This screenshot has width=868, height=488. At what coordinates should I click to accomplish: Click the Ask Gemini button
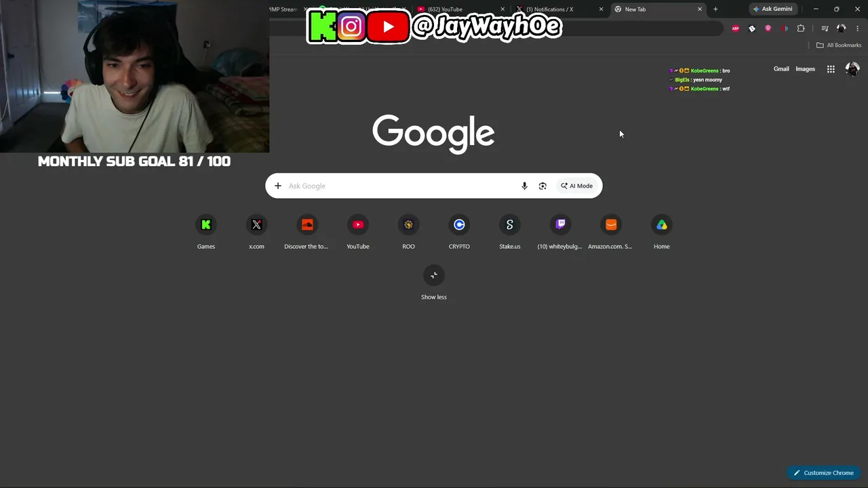(773, 9)
